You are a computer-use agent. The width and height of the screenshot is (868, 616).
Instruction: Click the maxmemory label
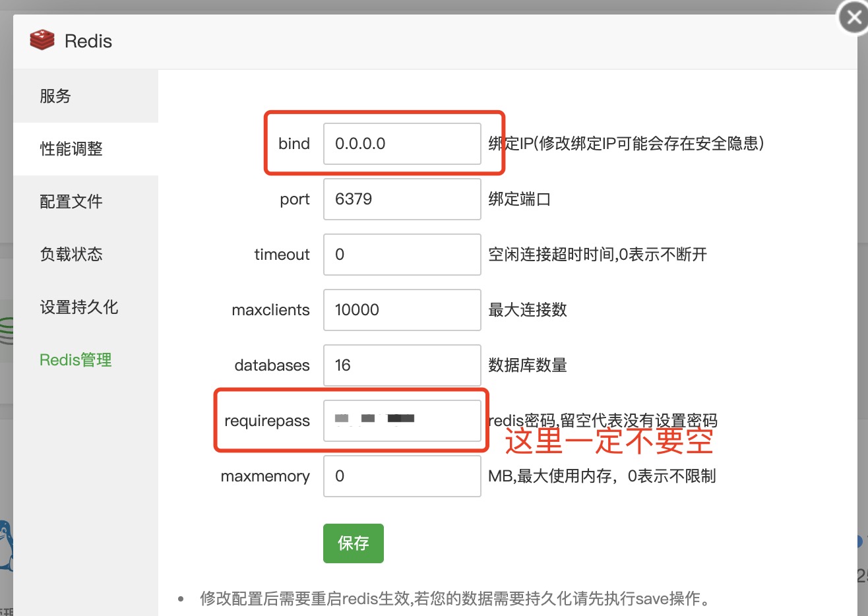pyautogui.click(x=265, y=477)
